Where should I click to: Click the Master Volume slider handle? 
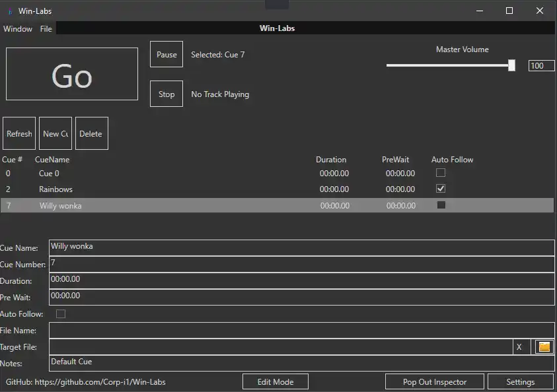pos(511,65)
